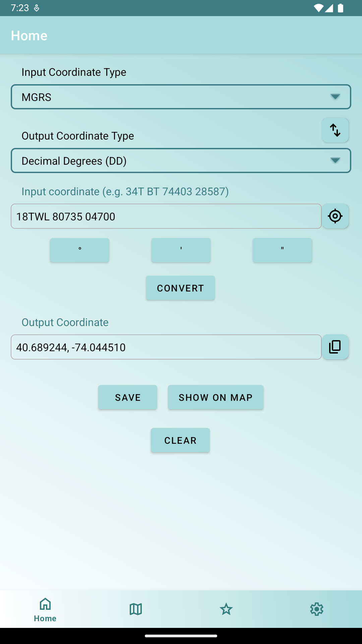Copy output coordinate to clipboard

335,347
